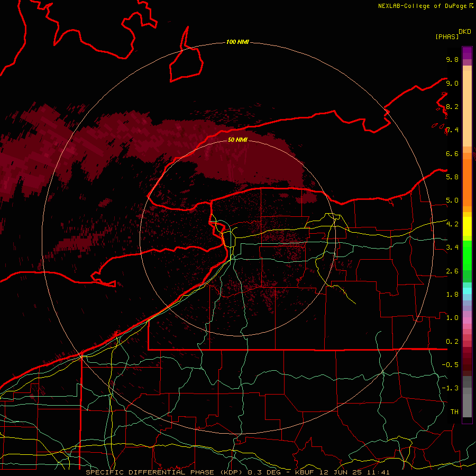Select the 3.4 value on color scale

click(452, 248)
